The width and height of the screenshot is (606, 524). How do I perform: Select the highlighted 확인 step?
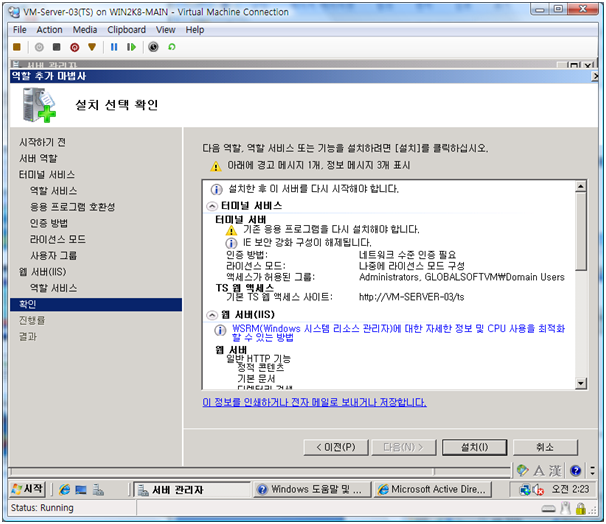tap(96, 305)
